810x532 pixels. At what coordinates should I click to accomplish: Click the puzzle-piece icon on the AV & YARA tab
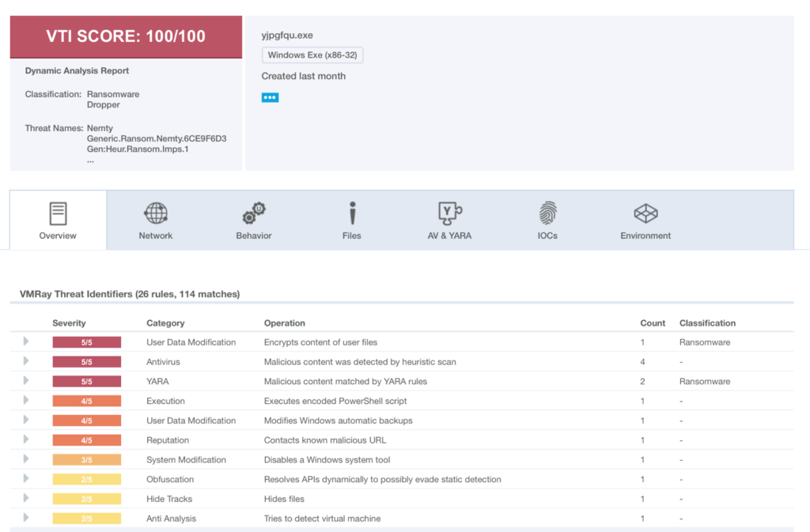[x=449, y=213]
